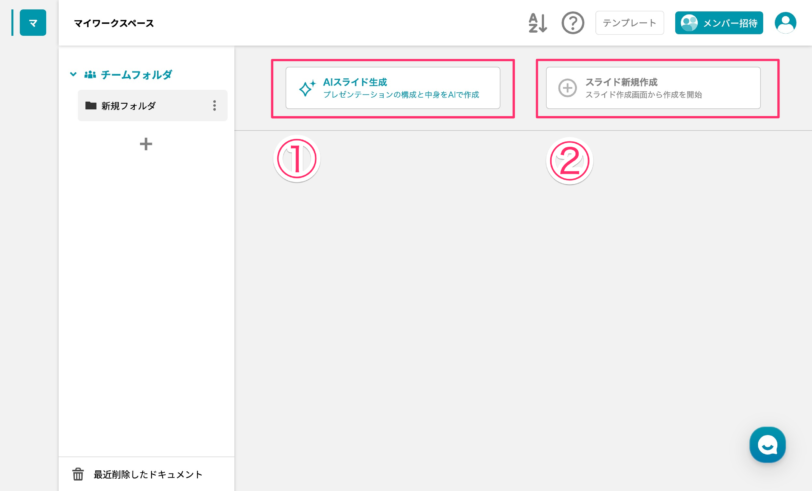This screenshot has width=812, height=491.
Task: Click the sparkle icon in AIスライド生成
Action: point(307,88)
